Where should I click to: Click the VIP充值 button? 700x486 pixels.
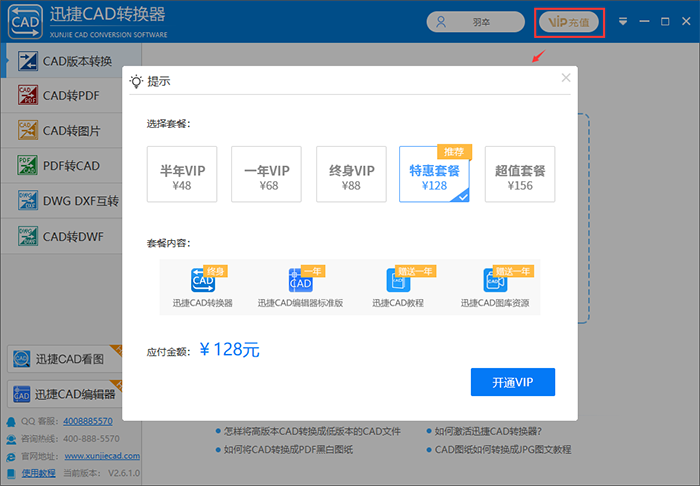pos(569,22)
